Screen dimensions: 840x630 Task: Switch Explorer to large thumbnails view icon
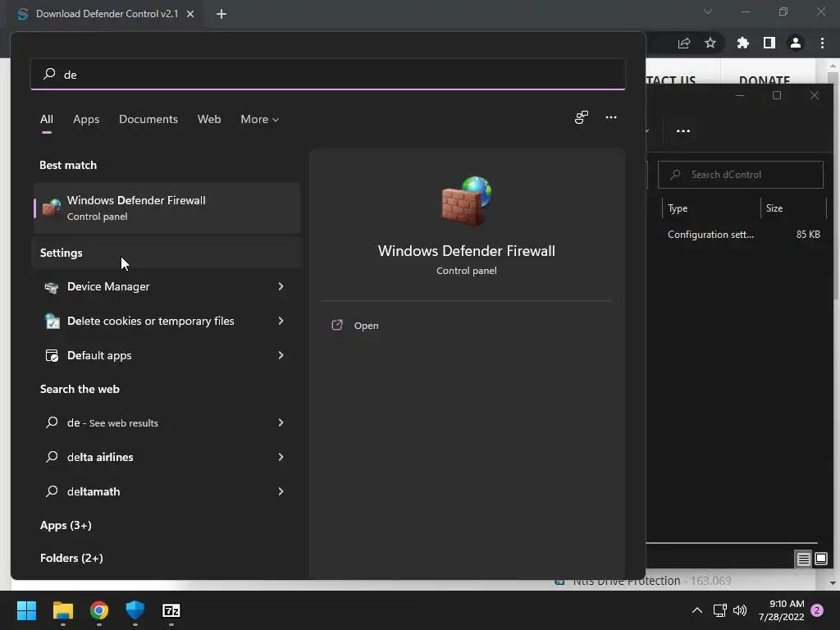click(x=820, y=559)
